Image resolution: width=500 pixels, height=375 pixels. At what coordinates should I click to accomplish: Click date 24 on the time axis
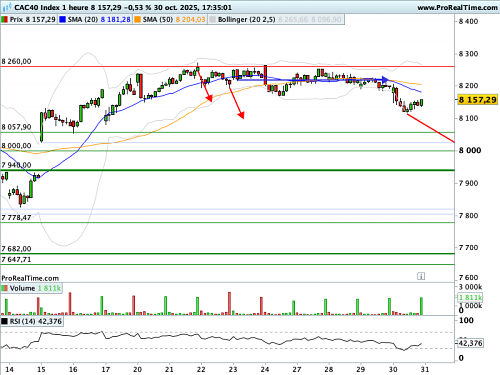pos(265,369)
